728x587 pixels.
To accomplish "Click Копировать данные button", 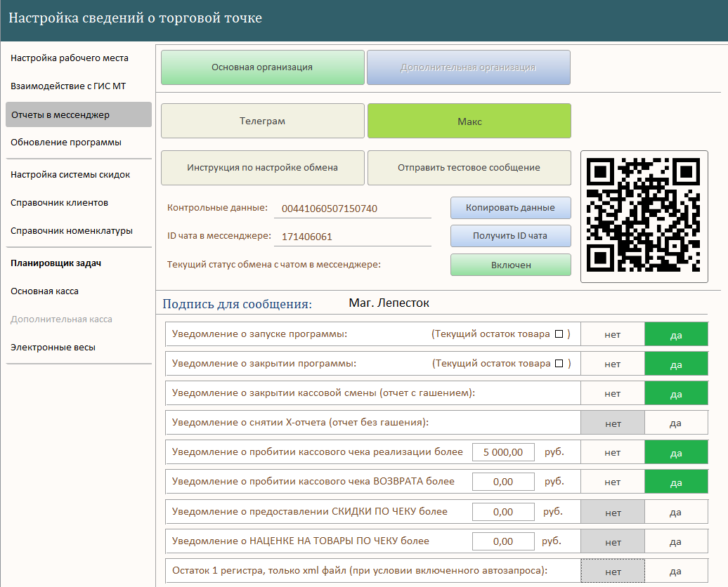I will click(x=511, y=208).
